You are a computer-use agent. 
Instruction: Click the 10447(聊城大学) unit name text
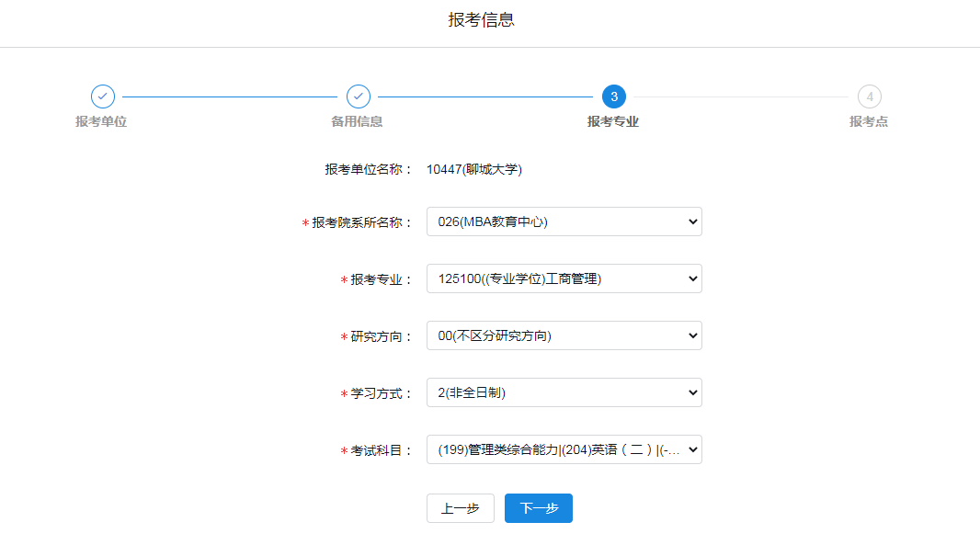tap(474, 169)
